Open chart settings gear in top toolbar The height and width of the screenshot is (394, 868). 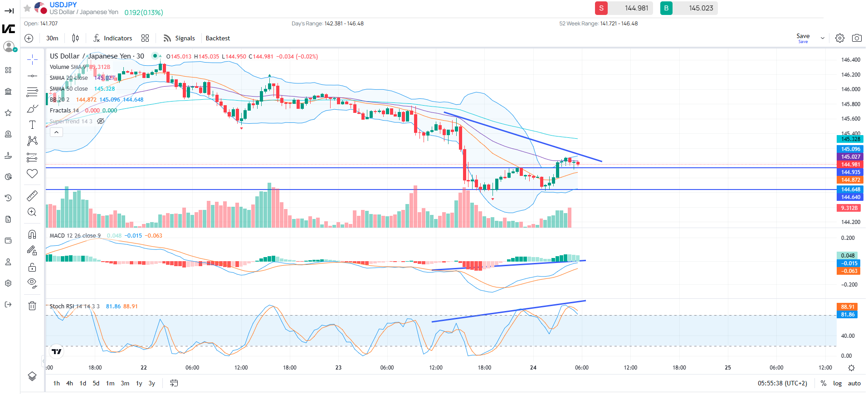(x=840, y=38)
